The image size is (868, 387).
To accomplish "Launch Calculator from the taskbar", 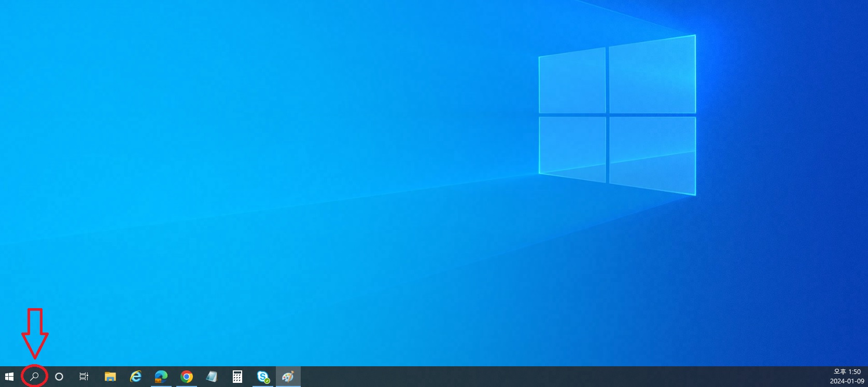I will (237, 377).
